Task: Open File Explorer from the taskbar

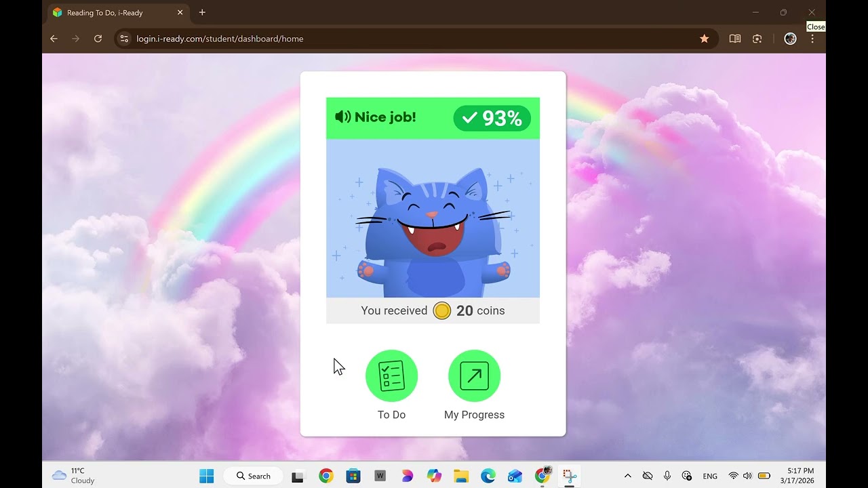Action: click(x=461, y=476)
